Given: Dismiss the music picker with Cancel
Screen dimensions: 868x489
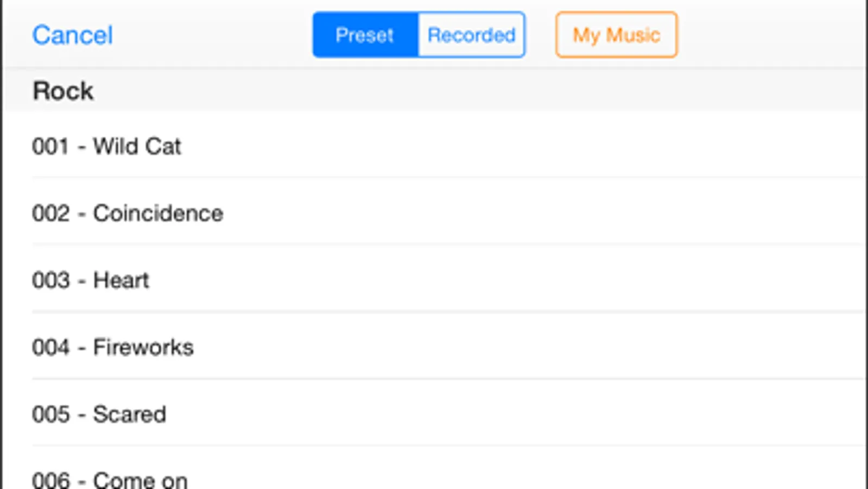Looking at the screenshot, I should 72,35.
